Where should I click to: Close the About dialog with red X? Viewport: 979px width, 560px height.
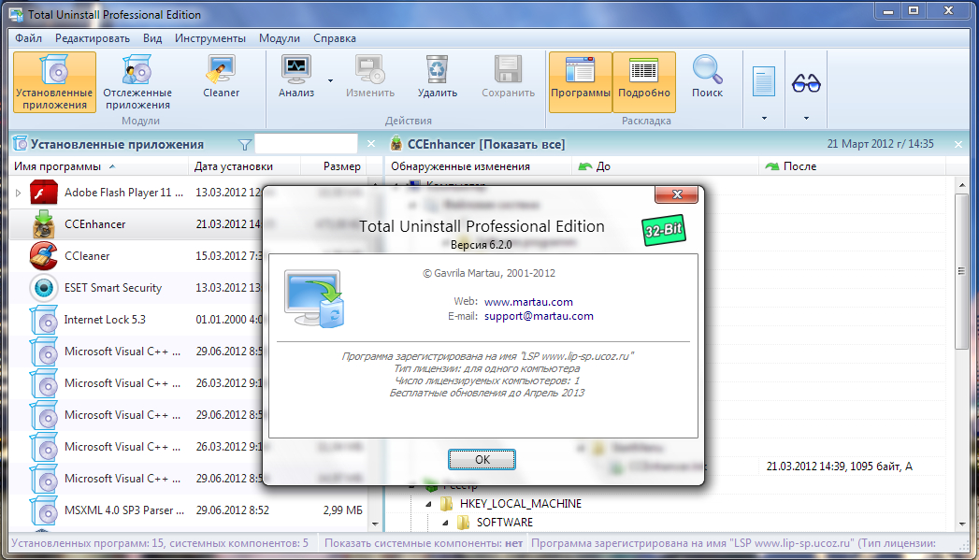click(x=676, y=194)
